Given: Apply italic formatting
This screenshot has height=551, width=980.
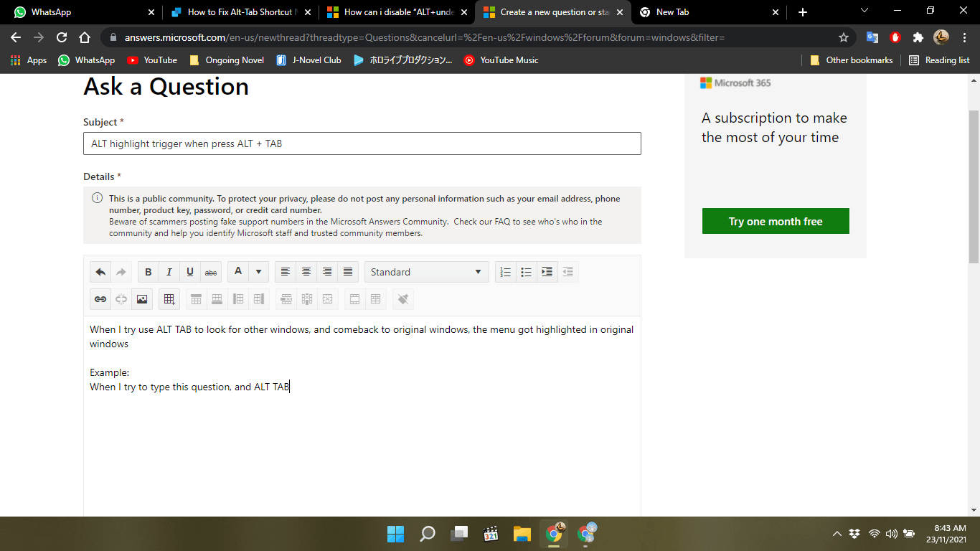Looking at the screenshot, I should tap(169, 272).
